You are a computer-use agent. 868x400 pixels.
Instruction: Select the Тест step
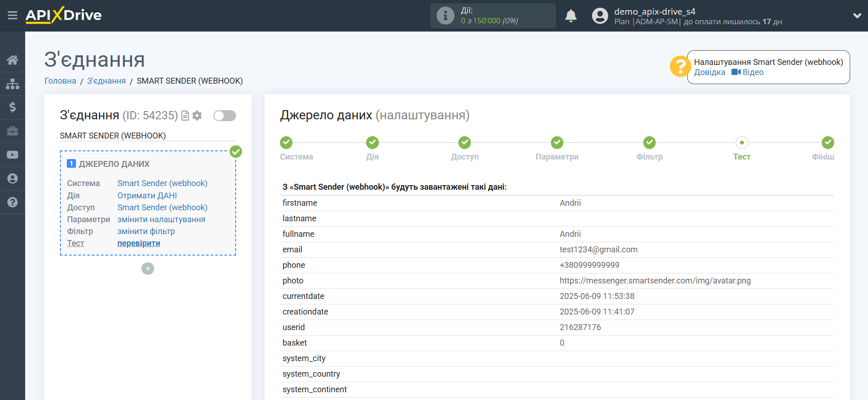click(x=742, y=143)
